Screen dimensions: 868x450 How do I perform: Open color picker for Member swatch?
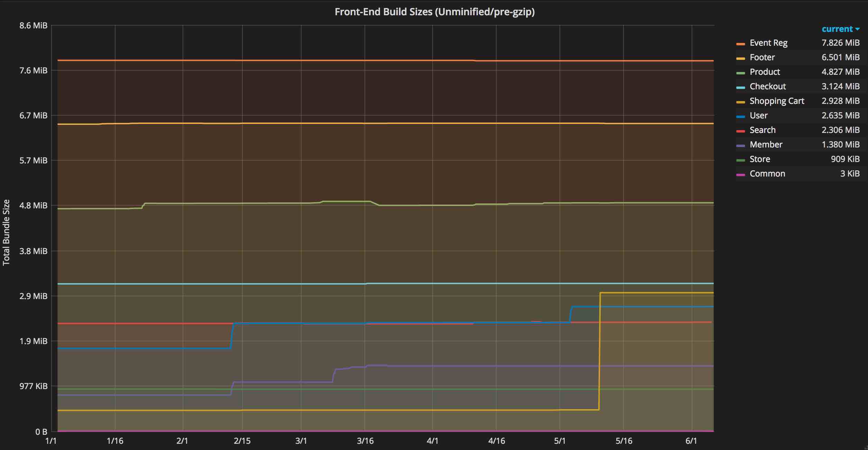pos(740,146)
